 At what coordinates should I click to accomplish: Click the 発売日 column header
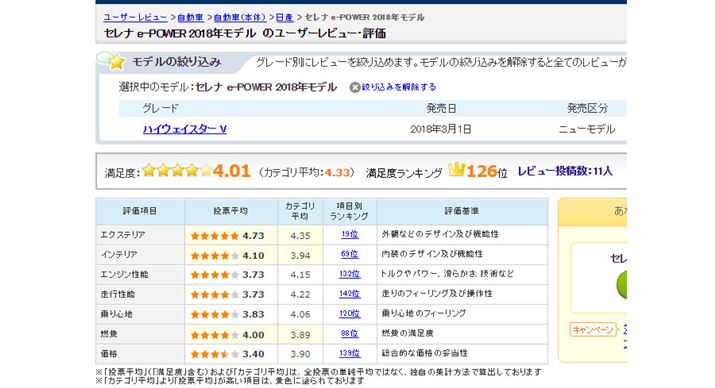(x=441, y=109)
